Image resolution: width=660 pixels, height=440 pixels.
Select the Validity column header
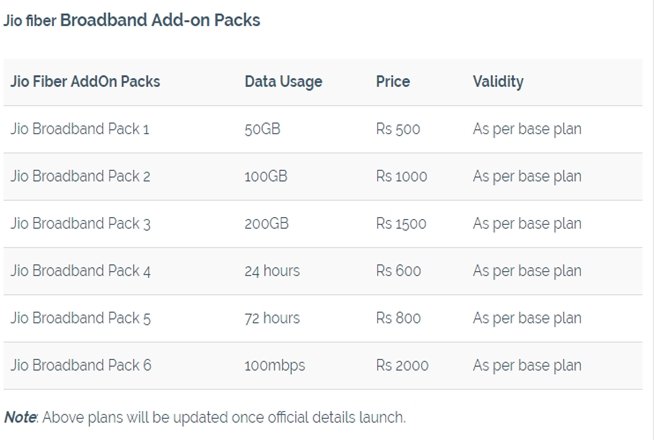pos(498,82)
